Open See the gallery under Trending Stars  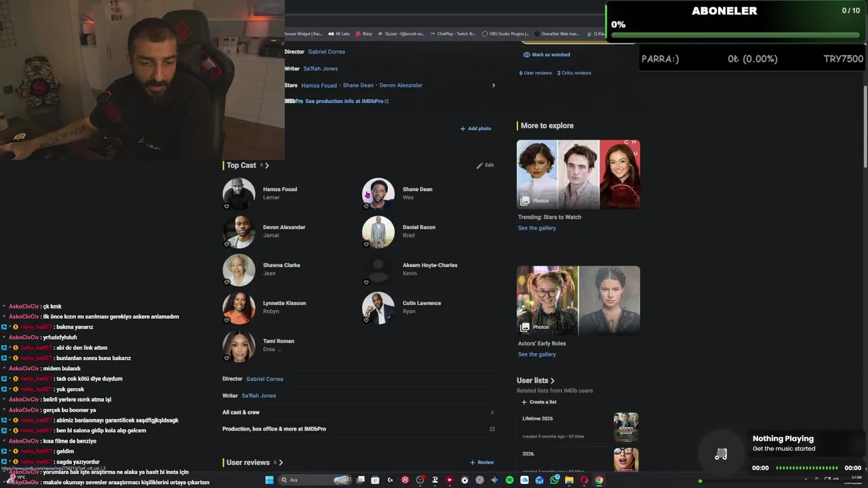click(x=536, y=228)
